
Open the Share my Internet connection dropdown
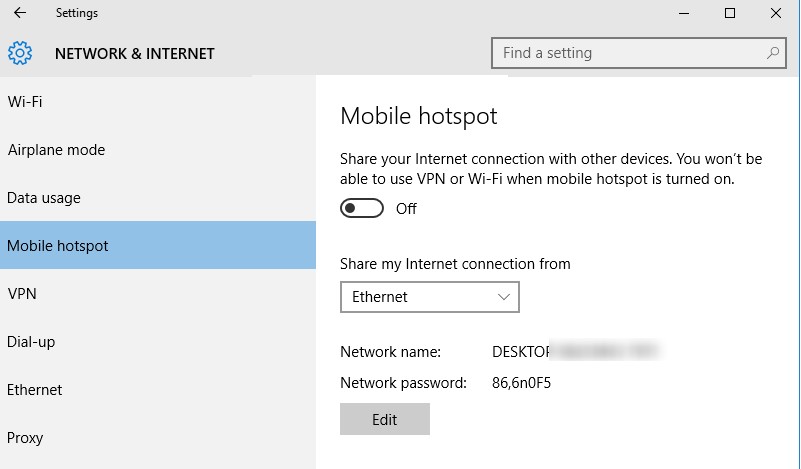click(x=429, y=297)
